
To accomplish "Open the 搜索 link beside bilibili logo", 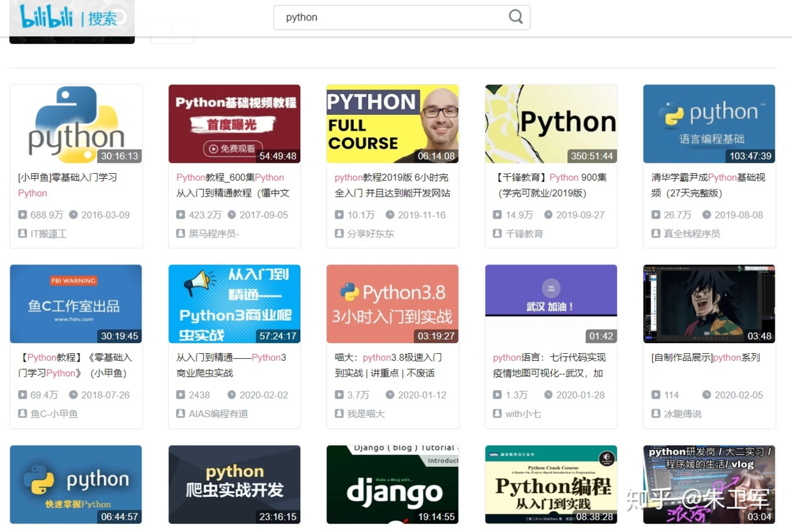I will pos(102,19).
